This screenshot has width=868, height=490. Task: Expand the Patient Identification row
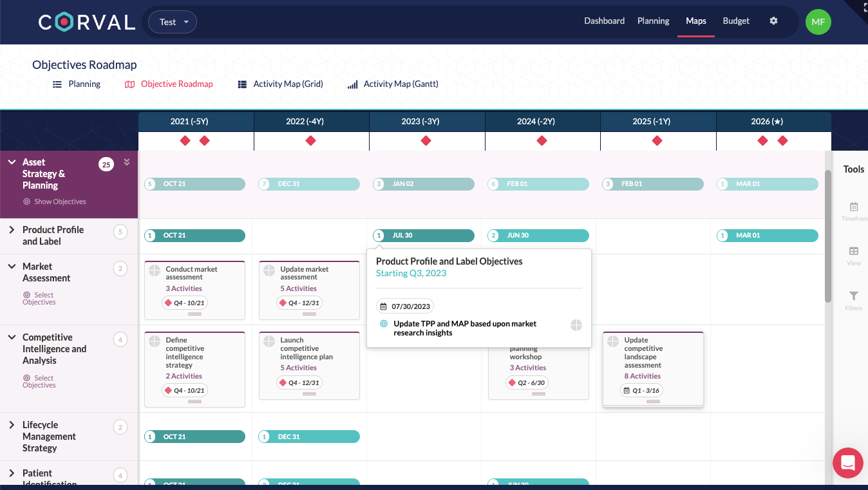(12, 473)
